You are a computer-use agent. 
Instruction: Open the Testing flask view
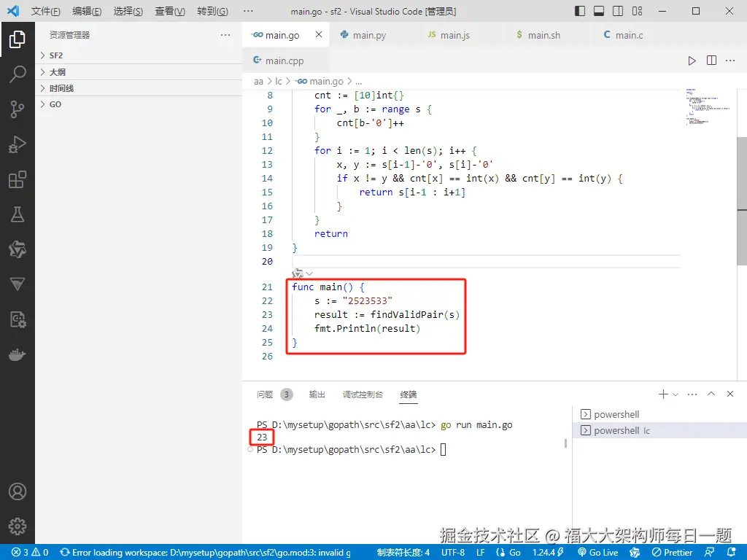18,215
